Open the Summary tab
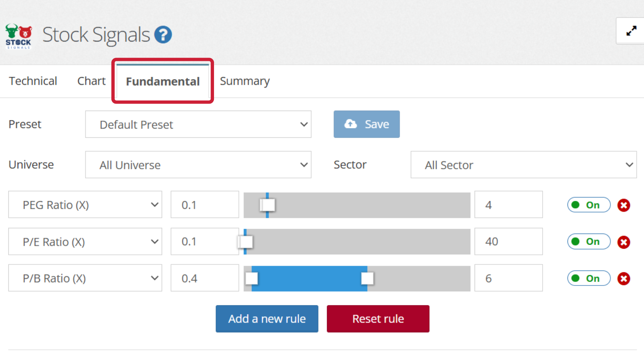The width and height of the screenshot is (644, 362). pyautogui.click(x=245, y=81)
